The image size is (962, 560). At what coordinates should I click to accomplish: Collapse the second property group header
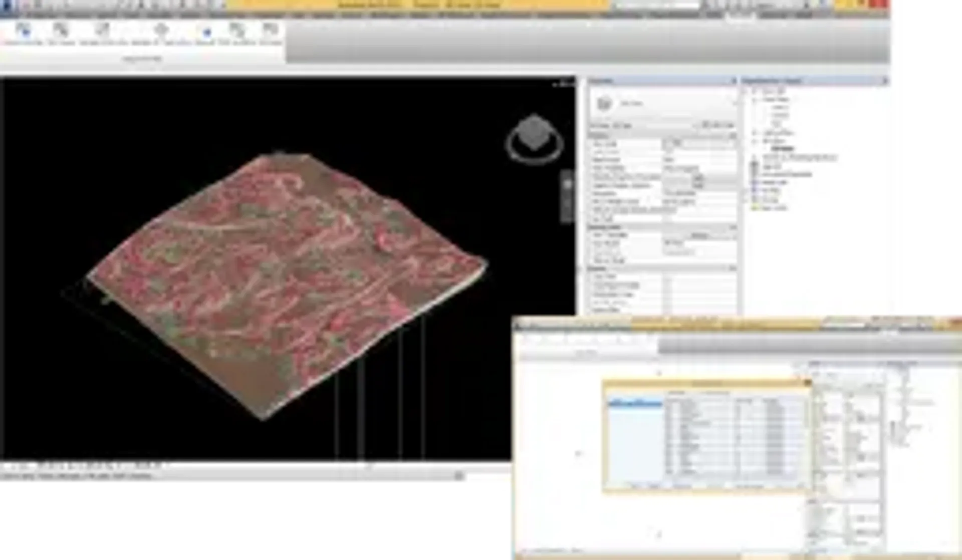[x=733, y=227]
